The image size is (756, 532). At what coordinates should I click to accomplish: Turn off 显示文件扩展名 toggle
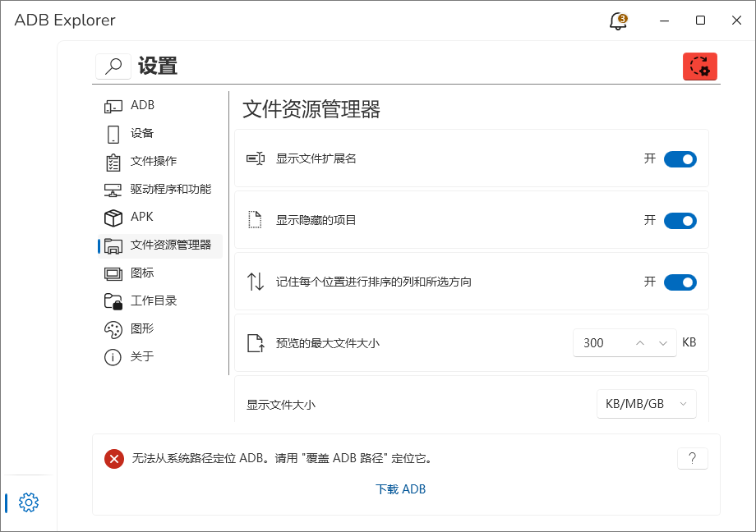pyautogui.click(x=680, y=159)
